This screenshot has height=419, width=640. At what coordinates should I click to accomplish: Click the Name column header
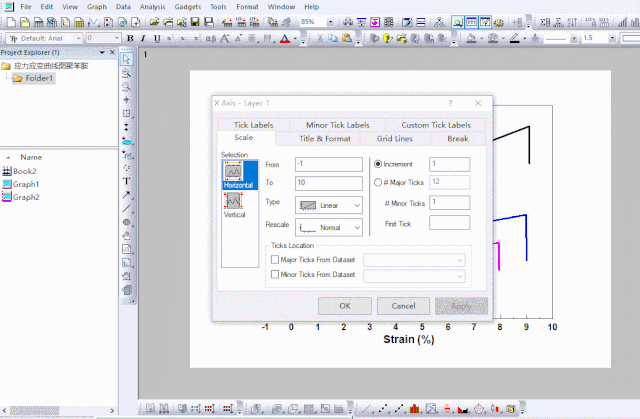point(31,157)
